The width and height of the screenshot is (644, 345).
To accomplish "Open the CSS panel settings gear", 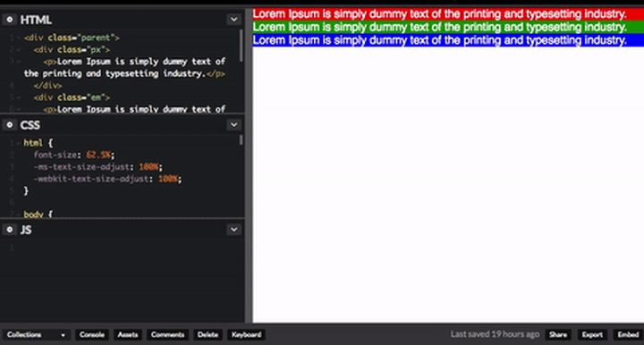I will (10, 125).
